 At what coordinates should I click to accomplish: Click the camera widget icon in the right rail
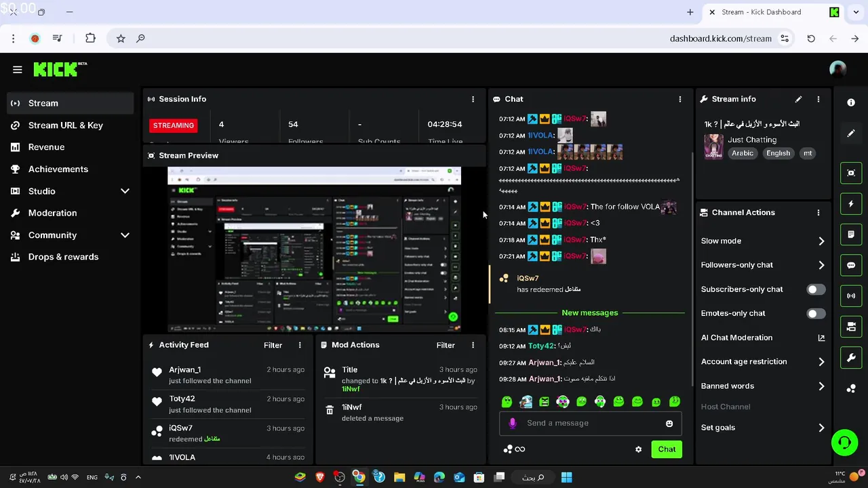tap(851, 327)
